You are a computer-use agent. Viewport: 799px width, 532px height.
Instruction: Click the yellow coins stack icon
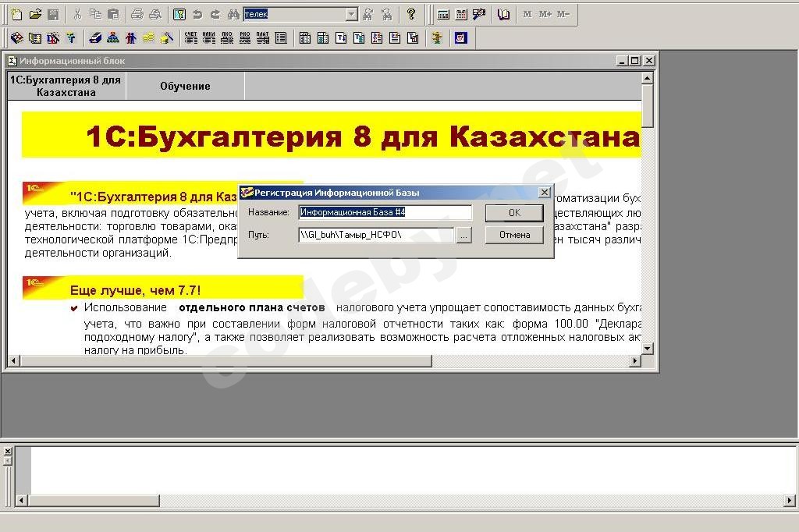coord(149,37)
